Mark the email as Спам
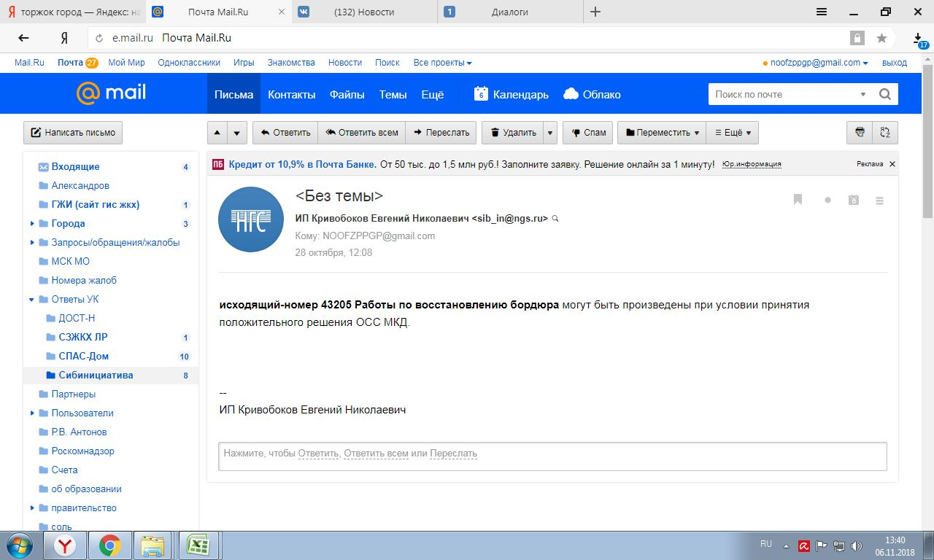Viewport: 934px width, 560px height. pyautogui.click(x=588, y=133)
